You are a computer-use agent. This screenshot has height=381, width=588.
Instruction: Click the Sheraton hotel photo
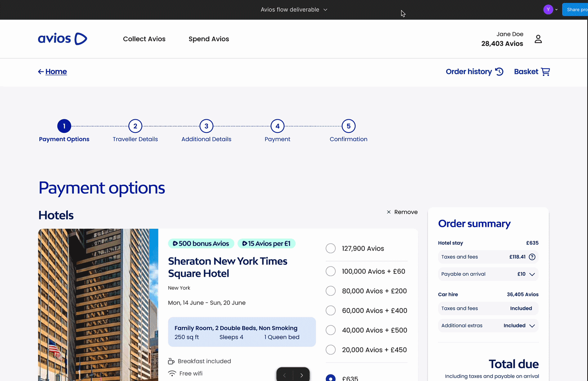[98, 305]
